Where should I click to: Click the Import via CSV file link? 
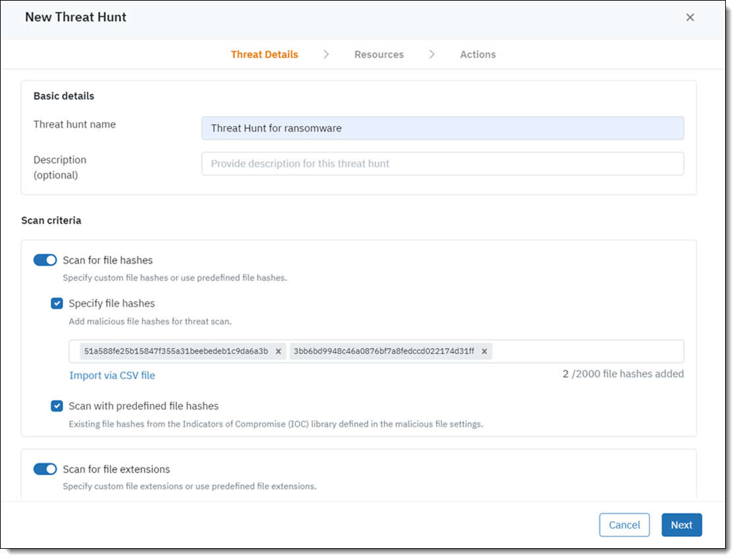(x=112, y=376)
